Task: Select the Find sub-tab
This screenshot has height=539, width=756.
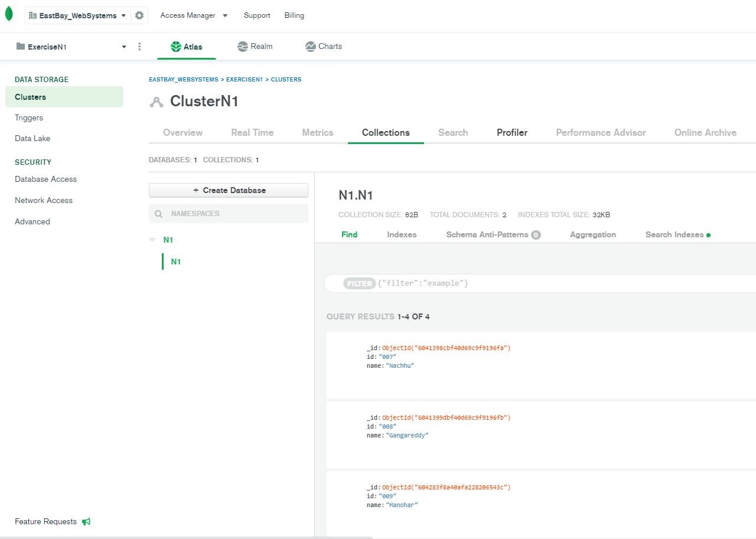Action: click(350, 235)
